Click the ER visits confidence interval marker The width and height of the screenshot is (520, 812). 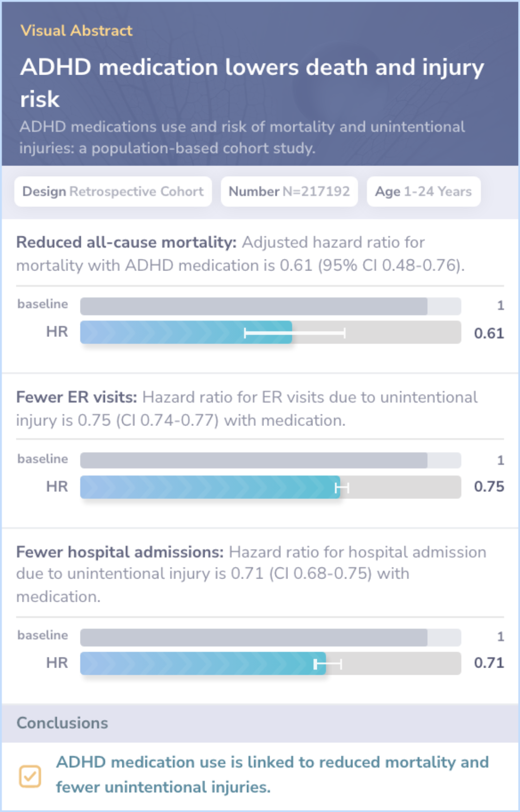tap(342, 488)
